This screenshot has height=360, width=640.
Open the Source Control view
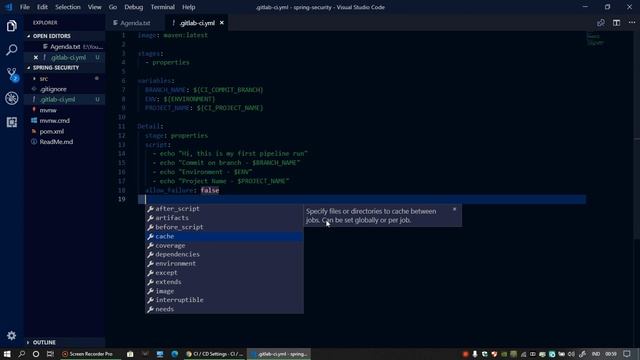tap(12, 74)
